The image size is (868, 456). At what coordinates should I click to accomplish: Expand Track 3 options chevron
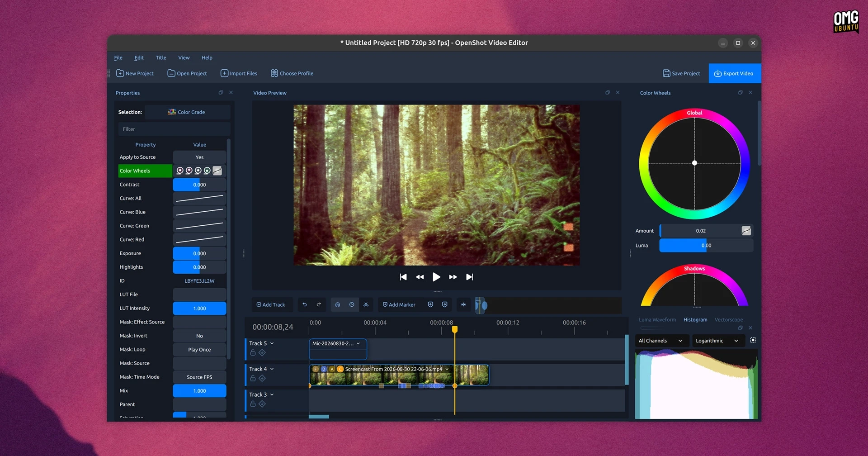click(272, 395)
